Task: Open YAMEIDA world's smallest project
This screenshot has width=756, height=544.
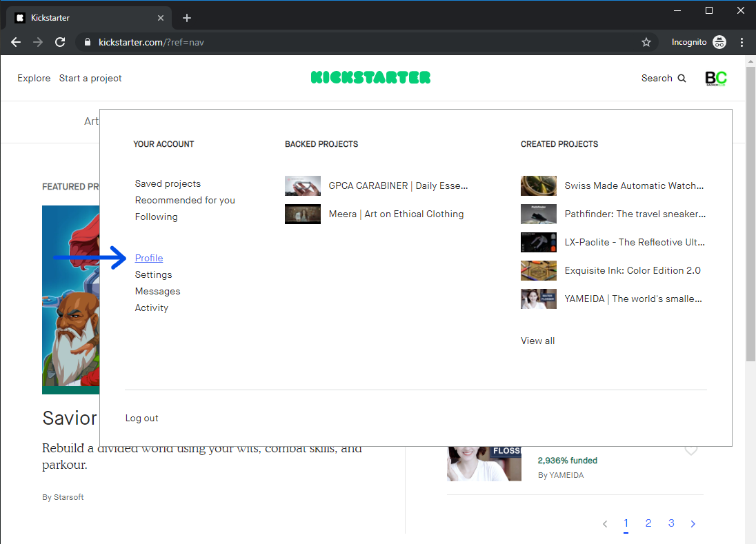Action: pyautogui.click(x=633, y=299)
